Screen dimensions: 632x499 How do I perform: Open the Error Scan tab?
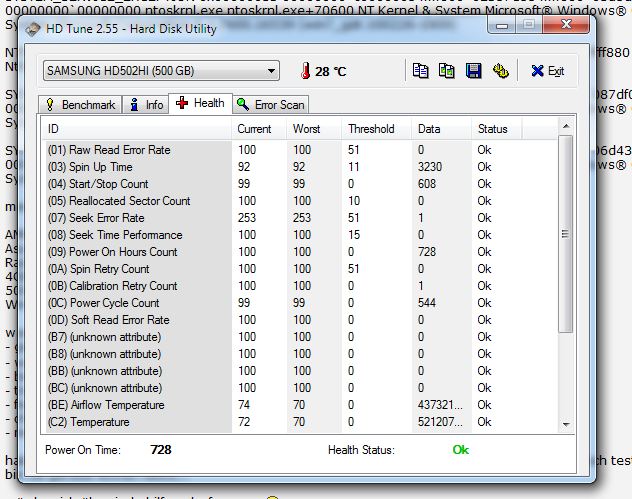click(x=271, y=105)
